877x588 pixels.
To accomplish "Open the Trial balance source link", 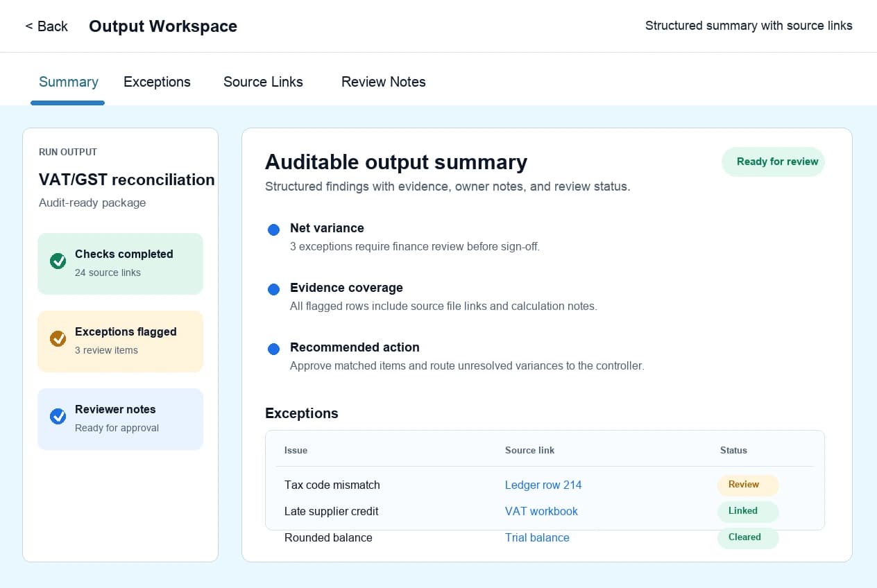I will (537, 537).
